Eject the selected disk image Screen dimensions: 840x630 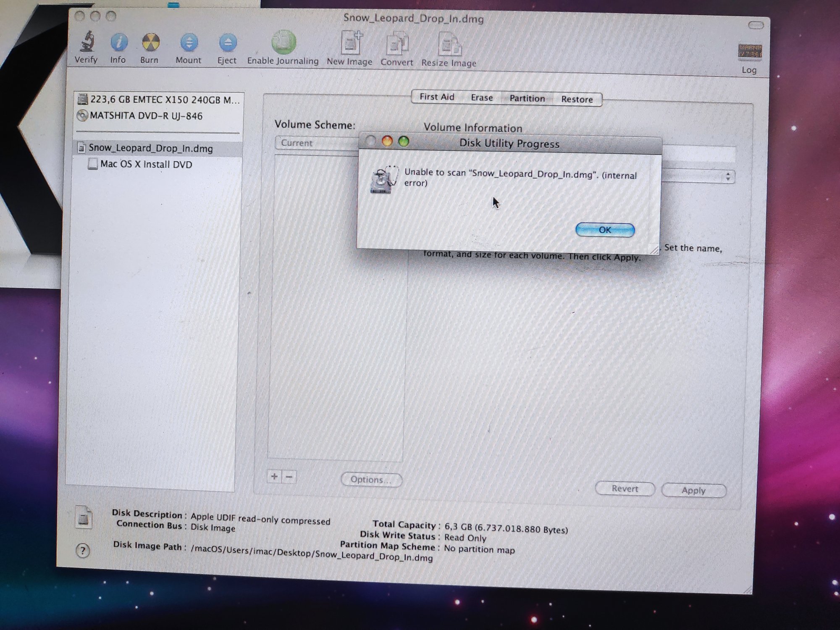pos(228,43)
